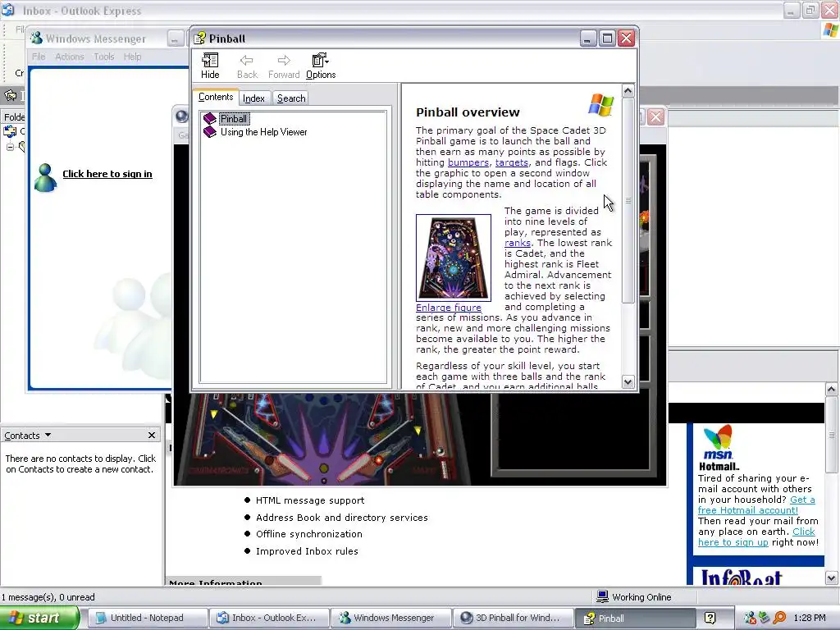Click the Hide toolbar icon in Pinball help
This screenshot has height=630, width=840.
coord(210,66)
